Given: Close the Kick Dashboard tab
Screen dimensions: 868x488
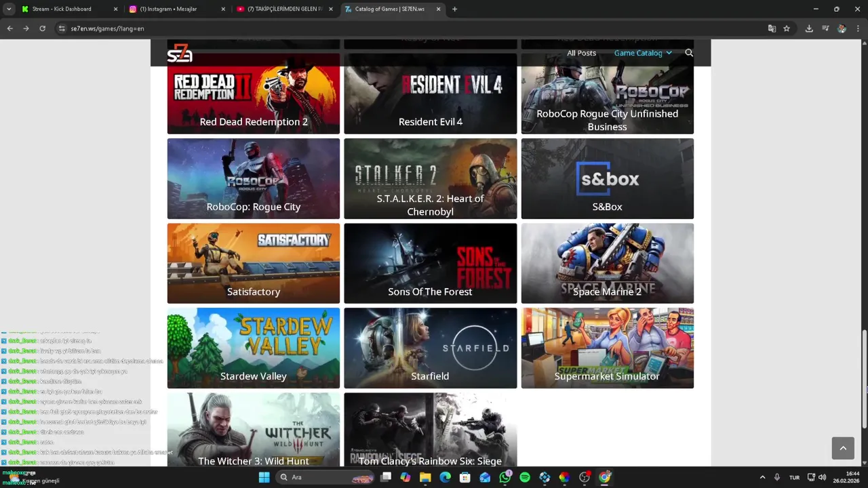Looking at the screenshot, I should pyautogui.click(x=115, y=9).
